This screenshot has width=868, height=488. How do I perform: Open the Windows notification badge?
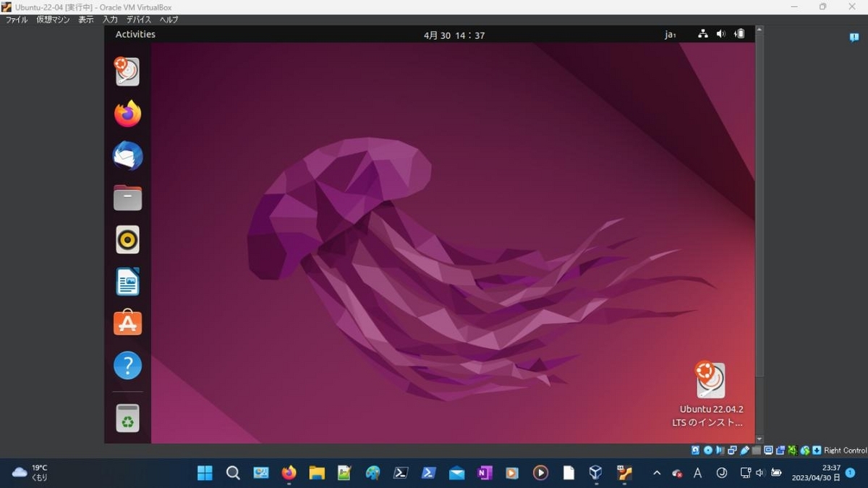[851, 473]
